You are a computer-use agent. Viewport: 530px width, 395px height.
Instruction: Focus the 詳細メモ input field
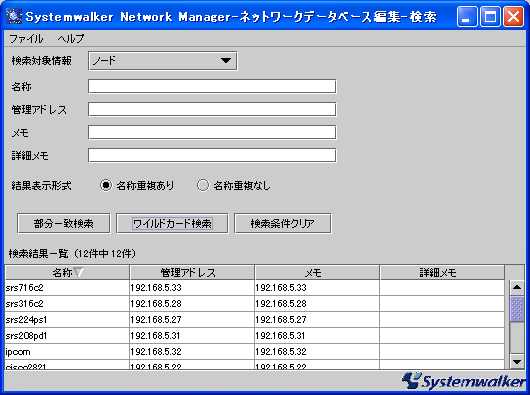(x=212, y=155)
